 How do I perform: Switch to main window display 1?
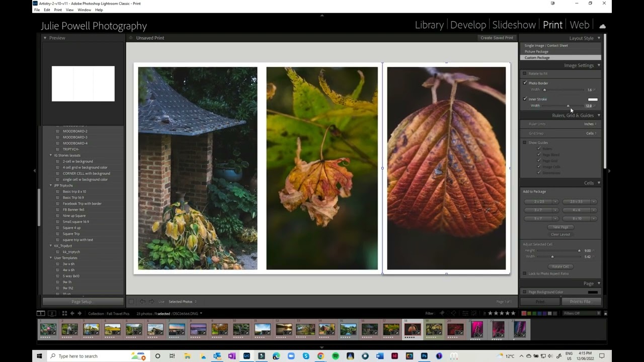(x=41, y=313)
